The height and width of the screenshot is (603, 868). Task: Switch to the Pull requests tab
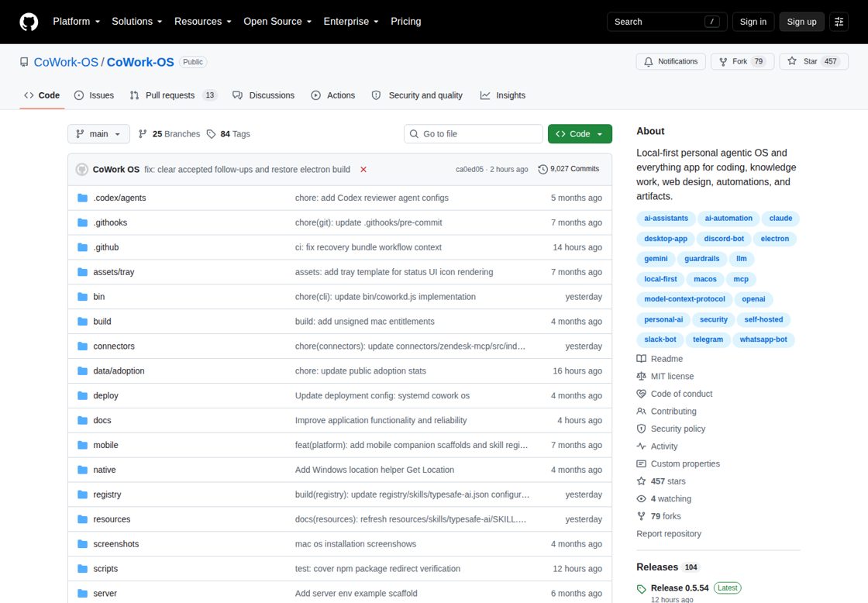click(x=174, y=95)
